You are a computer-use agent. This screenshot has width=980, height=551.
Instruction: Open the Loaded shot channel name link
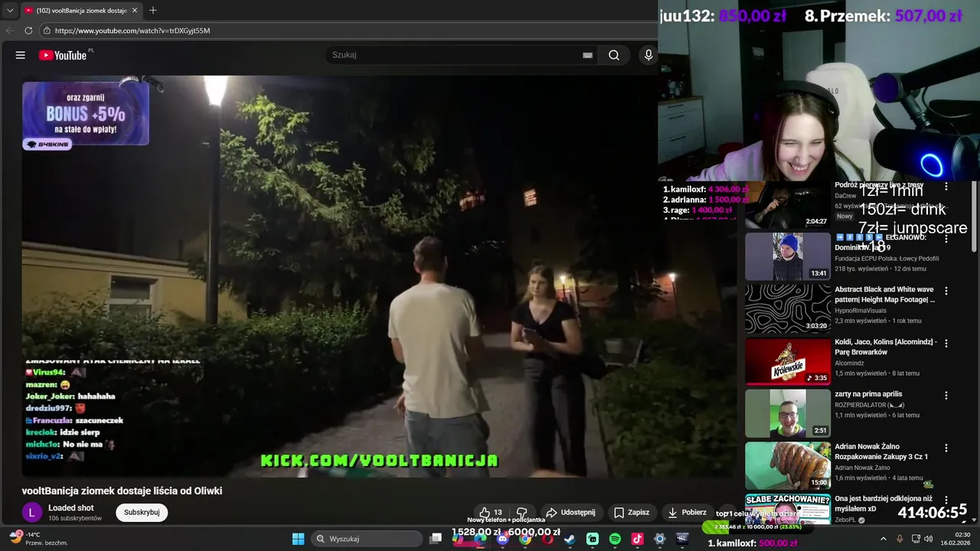(71, 508)
